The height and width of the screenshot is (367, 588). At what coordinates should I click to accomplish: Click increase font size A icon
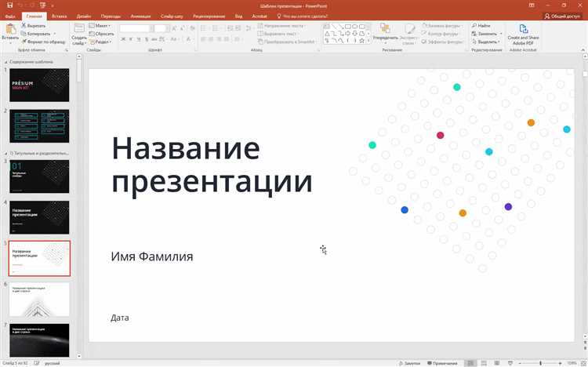tap(174, 28)
